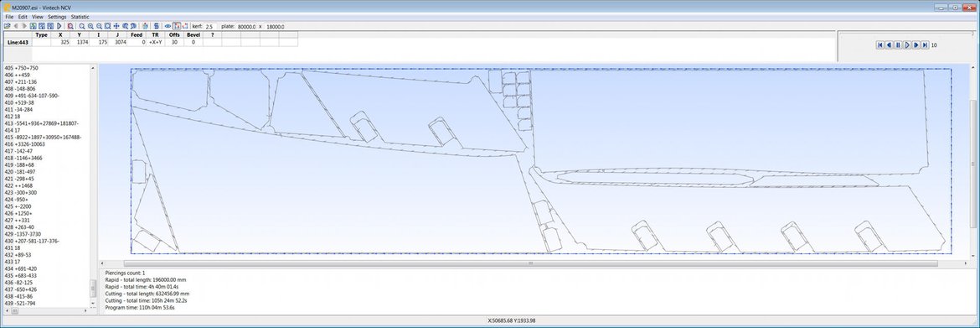The height and width of the screenshot is (328, 980).
Task: Click the Program time statistic line
Action: click(139, 307)
